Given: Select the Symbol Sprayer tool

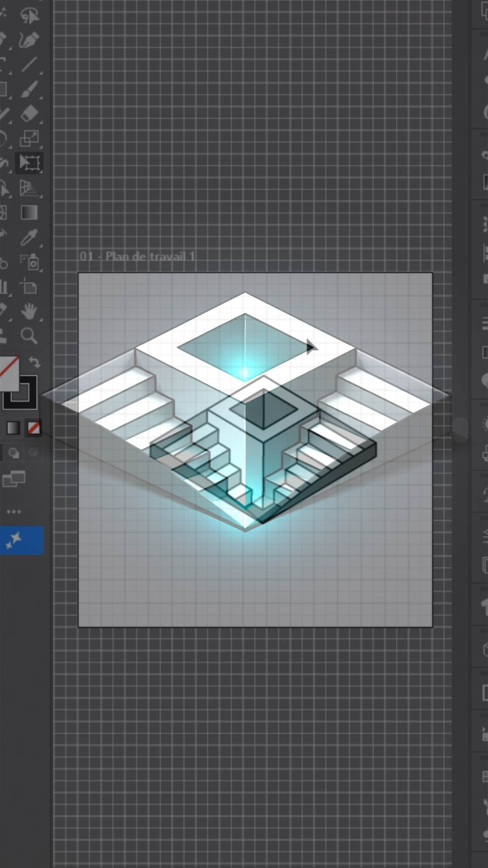Looking at the screenshot, I should [x=30, y=262].
